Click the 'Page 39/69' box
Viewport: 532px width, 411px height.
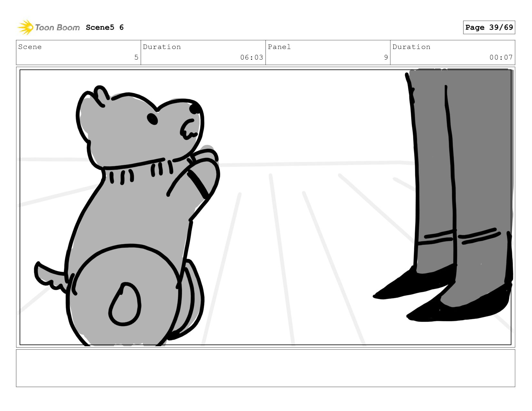[489, 27]
